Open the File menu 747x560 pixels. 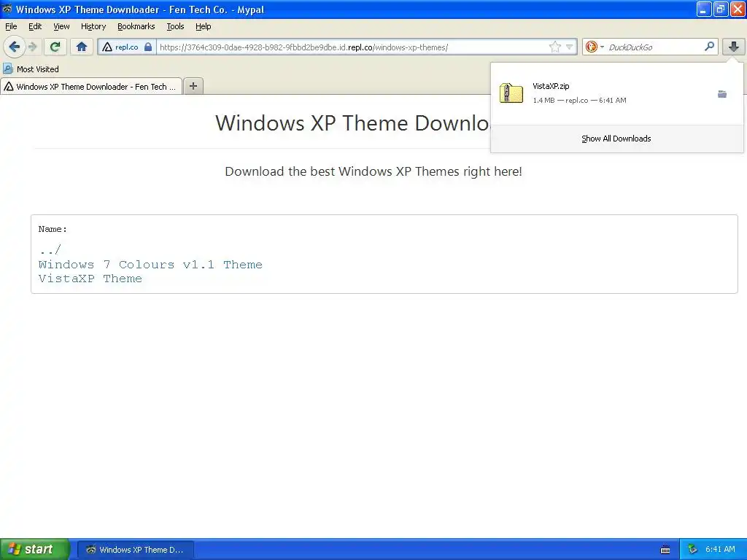11,26
